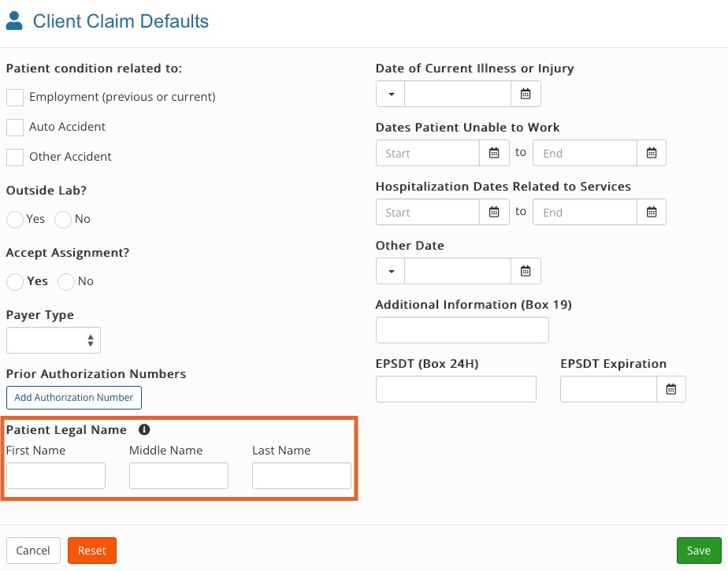Image resolution: width=728 pixels, height=571 pixels.
Task: Check the Employment (previous or current) box
Action: coord(15,98)
